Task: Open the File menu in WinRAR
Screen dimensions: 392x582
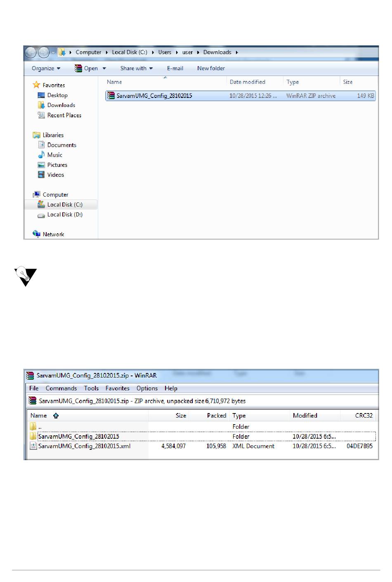Action: pyautogui.click(x=34, y=388)
